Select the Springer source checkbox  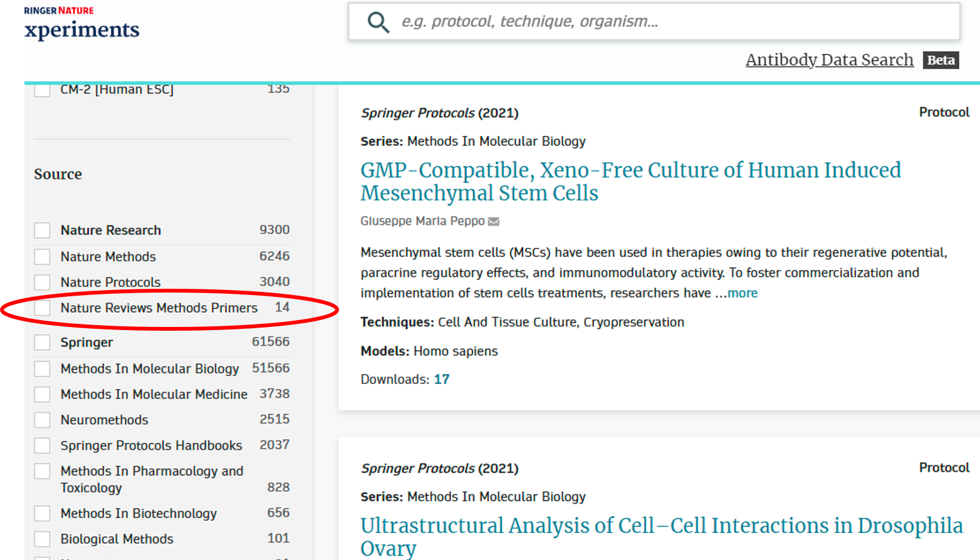coord(43,343)
